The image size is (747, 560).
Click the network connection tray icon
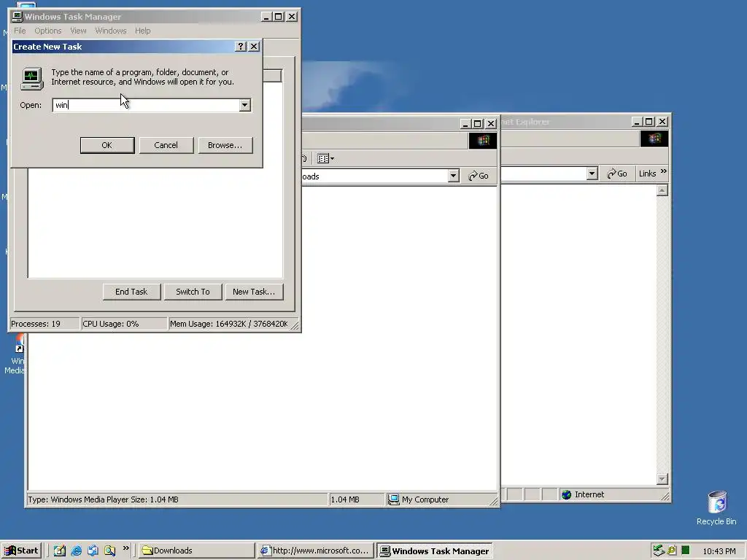pos(659,551)
